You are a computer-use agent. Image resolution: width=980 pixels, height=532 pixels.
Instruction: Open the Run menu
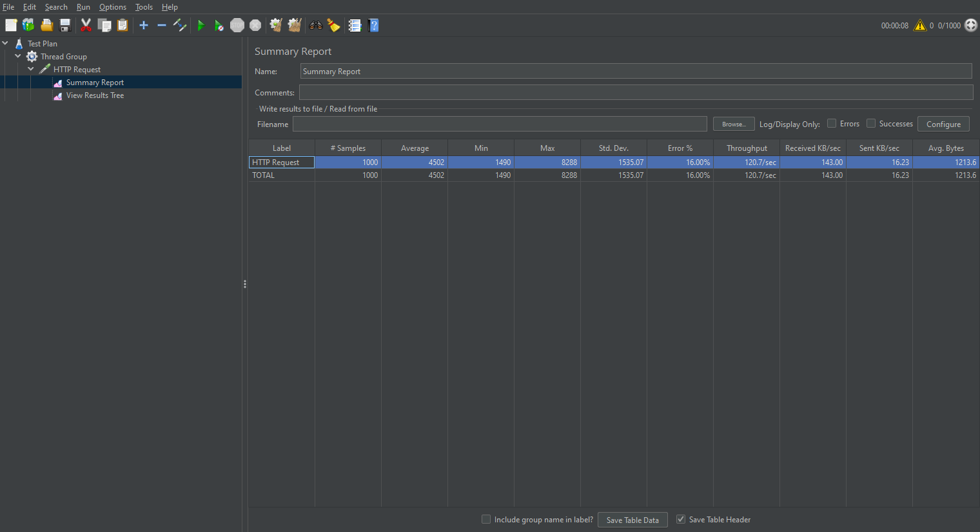[83, 7]
